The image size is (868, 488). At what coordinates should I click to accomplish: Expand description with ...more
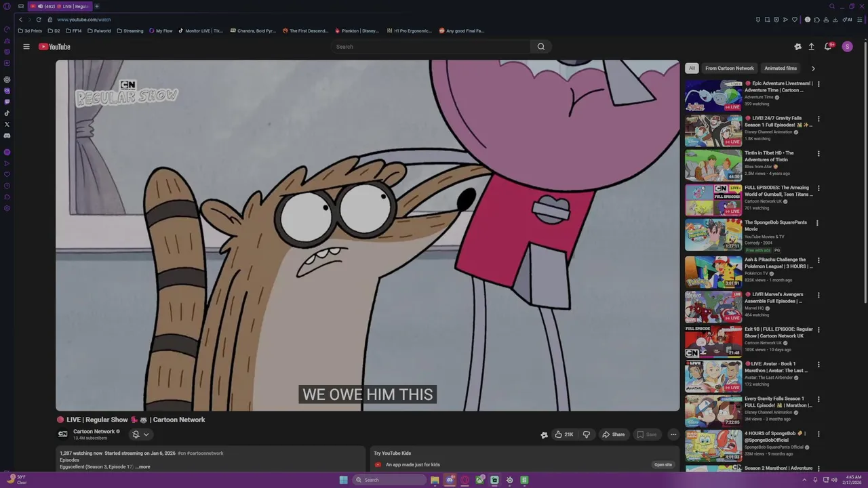(143, 467)
